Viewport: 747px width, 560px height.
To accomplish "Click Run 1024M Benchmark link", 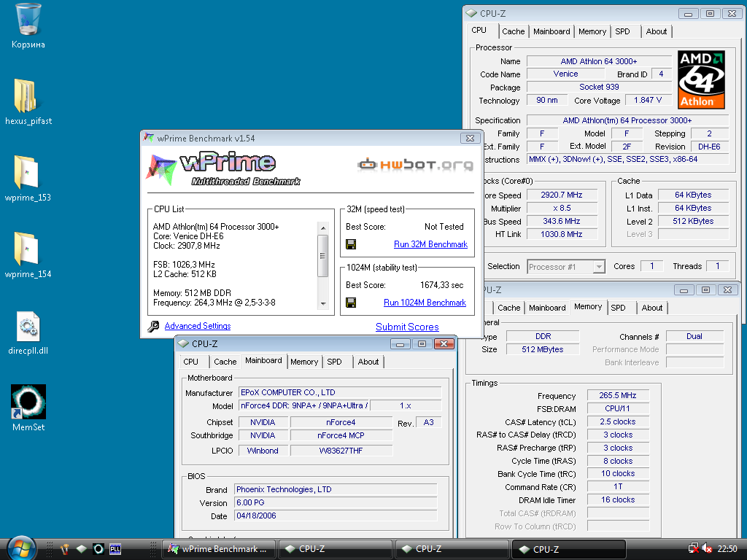I will [425, 303].
